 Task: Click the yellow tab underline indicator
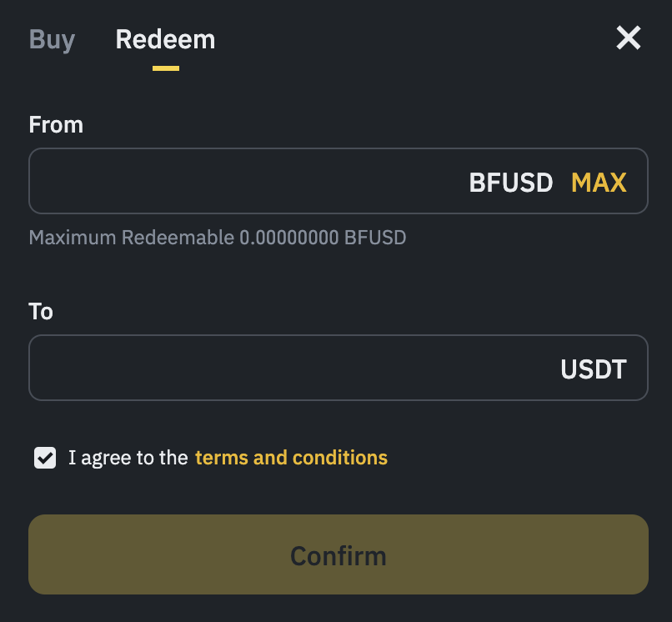165,67
